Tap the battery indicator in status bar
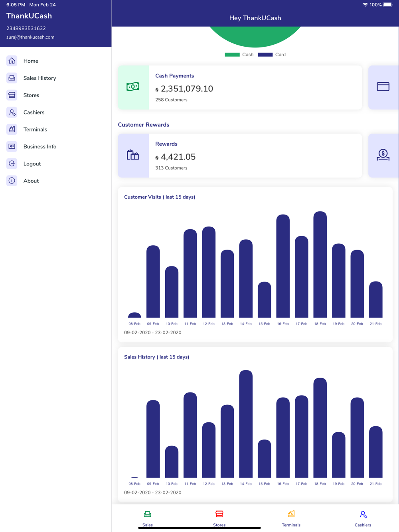 388,5
